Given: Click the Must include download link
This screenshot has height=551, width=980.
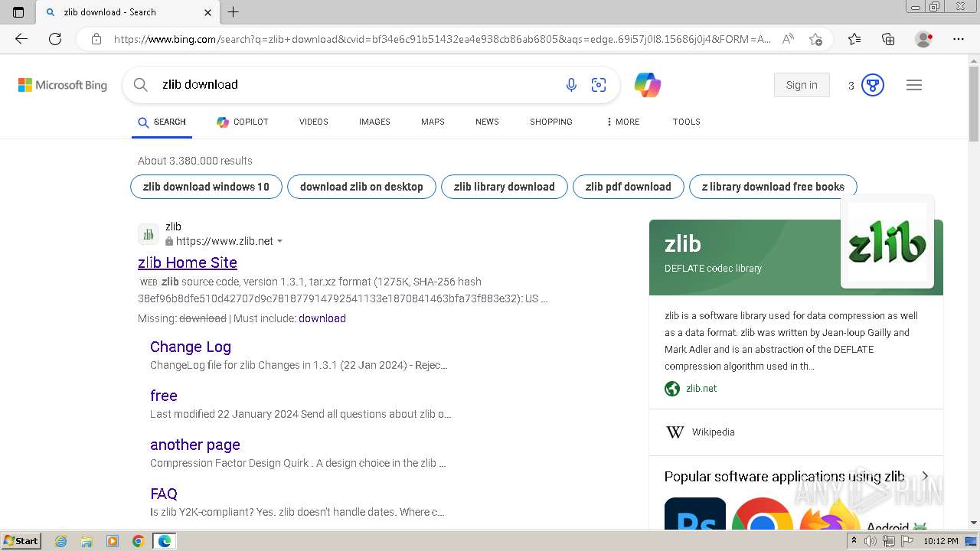Looking at the screenshot, I should (x=322, y=318).
